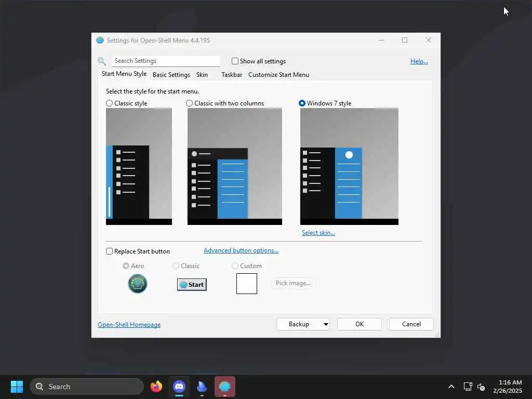Visit the Open-Shell Homepage link
The image size is (532, 399).
129,325
